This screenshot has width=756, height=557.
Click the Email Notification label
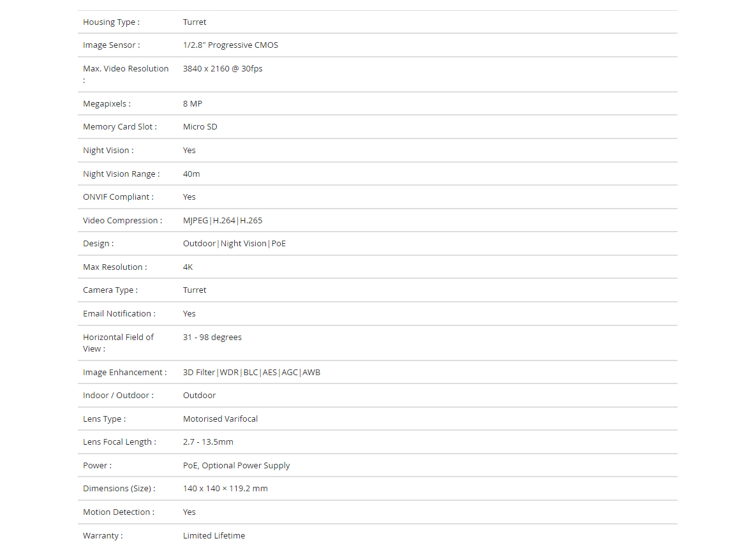(x=119, y=313)
